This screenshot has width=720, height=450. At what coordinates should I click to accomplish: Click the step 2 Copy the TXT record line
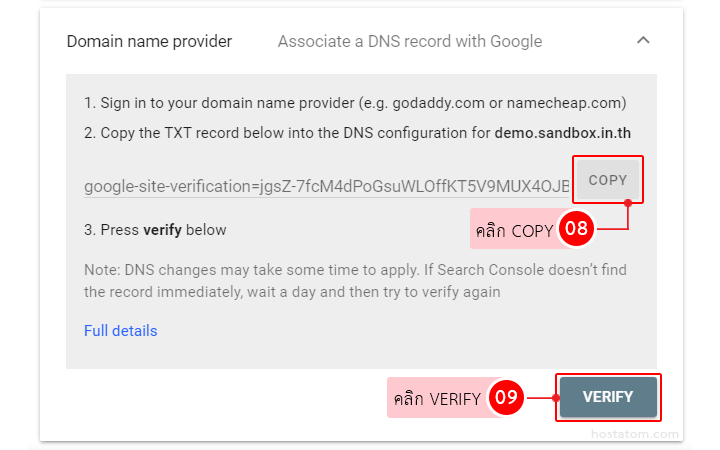288,132
